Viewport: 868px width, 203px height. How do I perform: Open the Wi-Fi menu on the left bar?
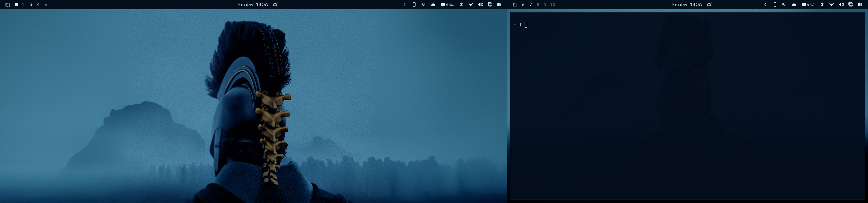(471, 5)
